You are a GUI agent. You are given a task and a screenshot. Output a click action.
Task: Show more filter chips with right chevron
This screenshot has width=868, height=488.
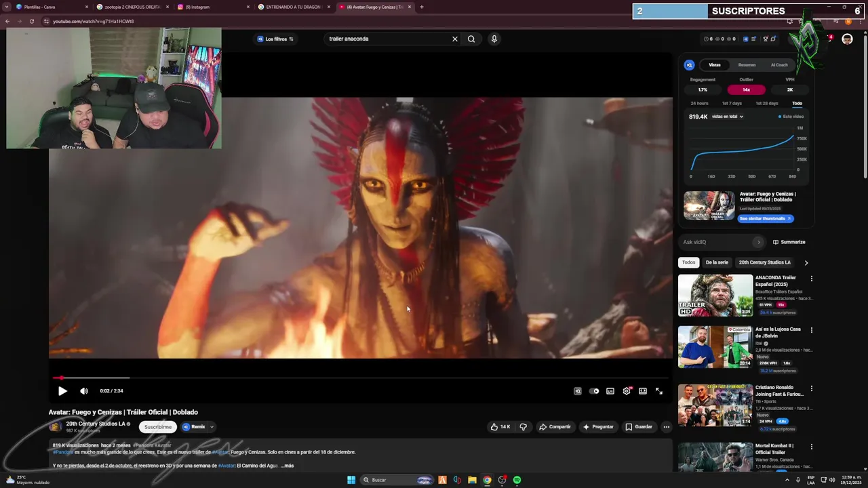(x=806, y=262)
